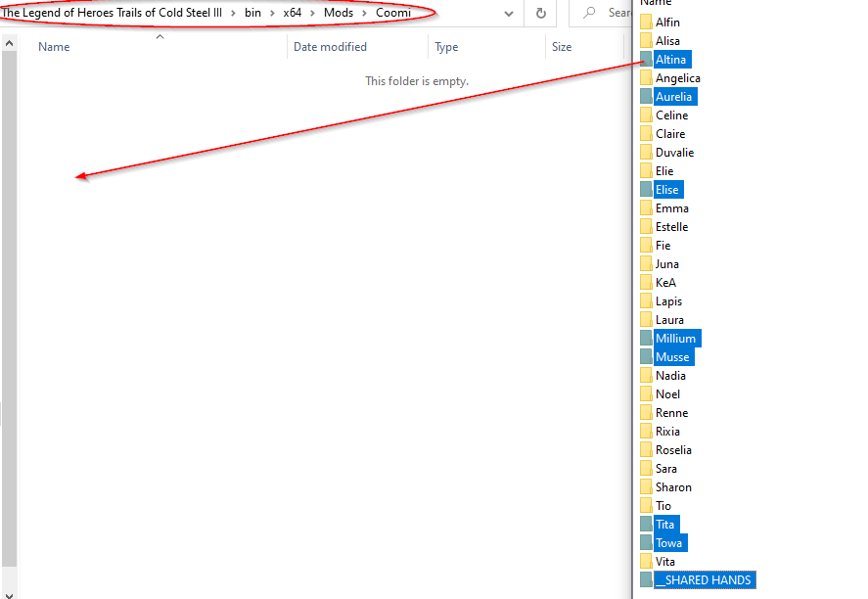Click the KeA folder icon
Viewport: 868px width, 599px height.
coord(646,282)
